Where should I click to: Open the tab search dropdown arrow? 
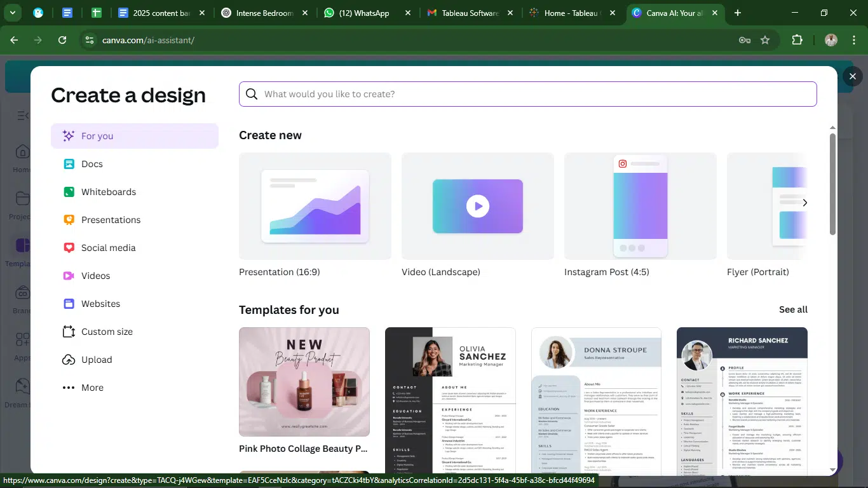[12, 13]
